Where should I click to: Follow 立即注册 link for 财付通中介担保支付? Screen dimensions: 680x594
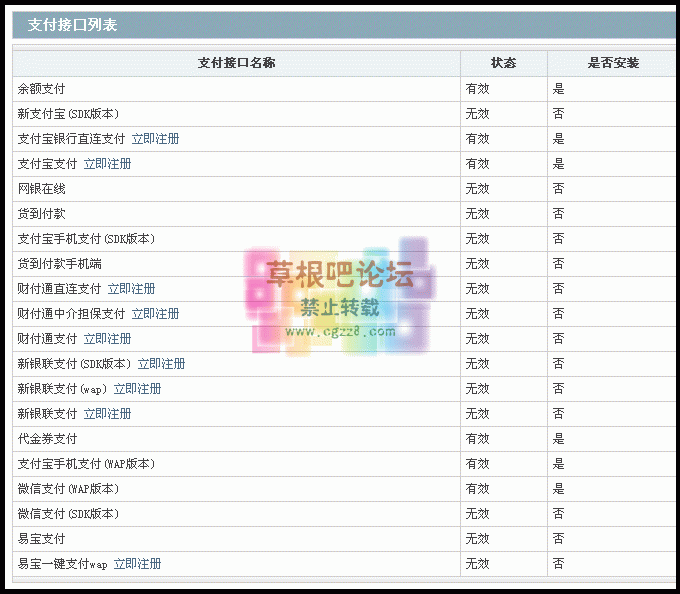155,314
